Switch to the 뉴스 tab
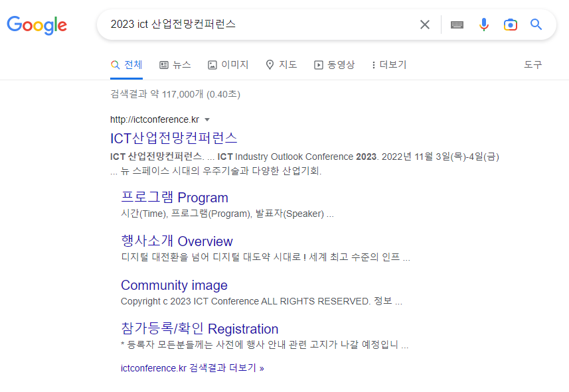Screen dimensions: 569x392 click(175, 64)
